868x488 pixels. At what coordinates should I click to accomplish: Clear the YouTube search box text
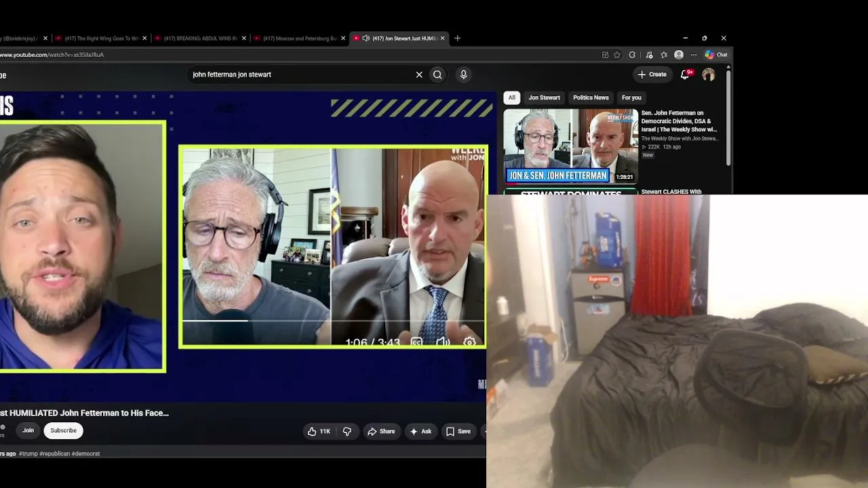pyautogui.click(x=419, y=75)
